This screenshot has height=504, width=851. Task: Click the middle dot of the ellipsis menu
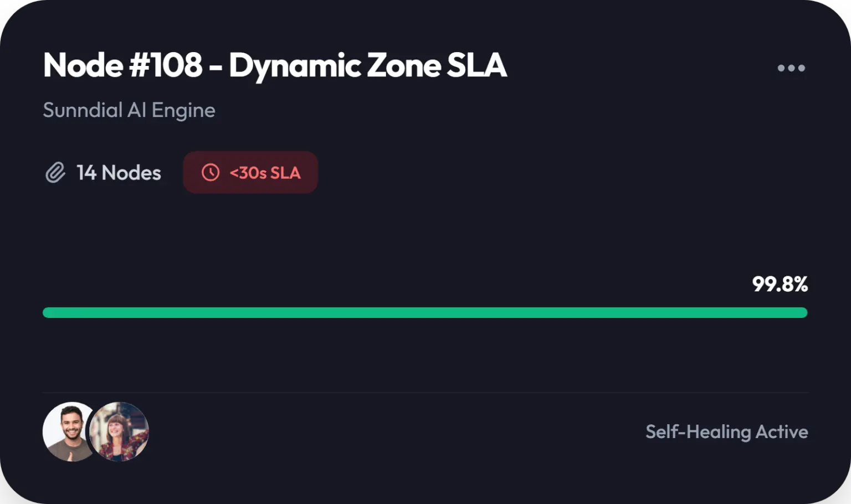coord(791,68)
